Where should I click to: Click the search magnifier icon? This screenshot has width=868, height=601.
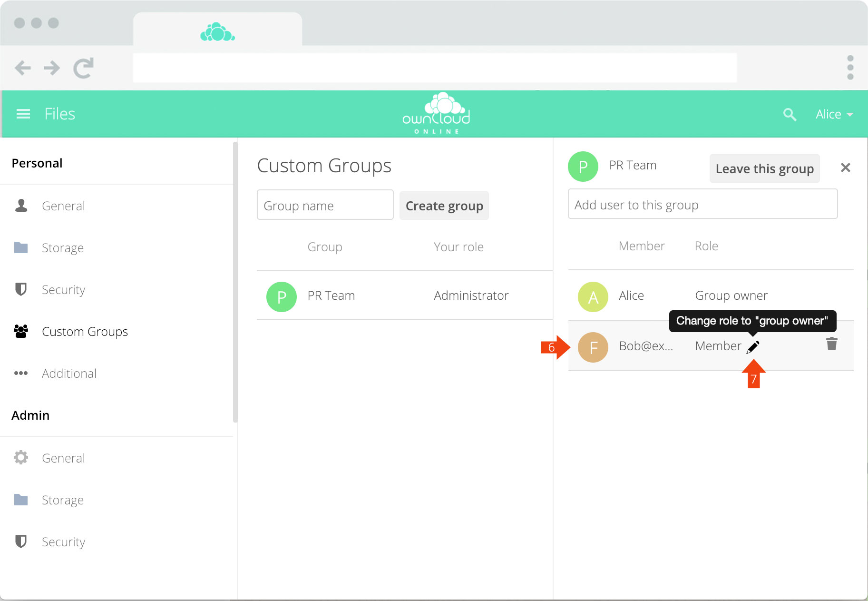[x=789, y=115]
